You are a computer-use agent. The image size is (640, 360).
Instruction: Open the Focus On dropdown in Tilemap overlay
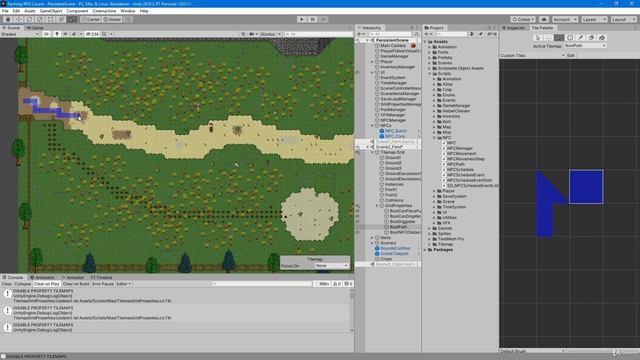(331, 266)
